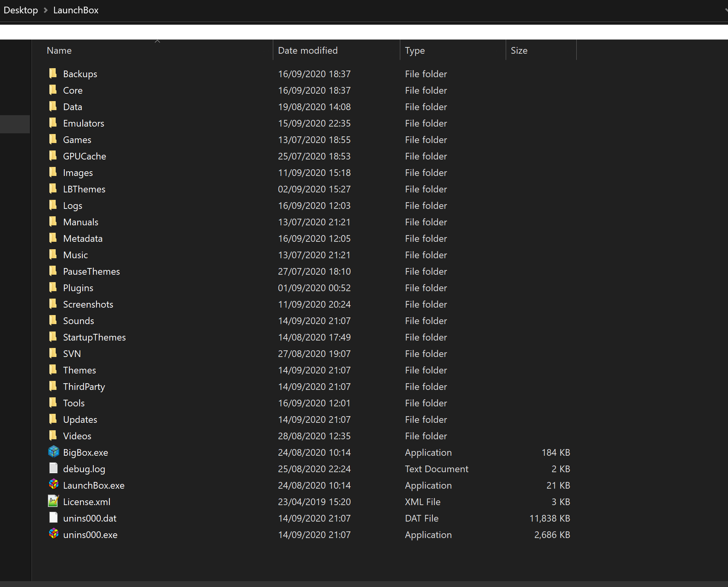Select the BigBox.exe file name
The width and height of the screenshot is (728, 587).
pos(85,453)
